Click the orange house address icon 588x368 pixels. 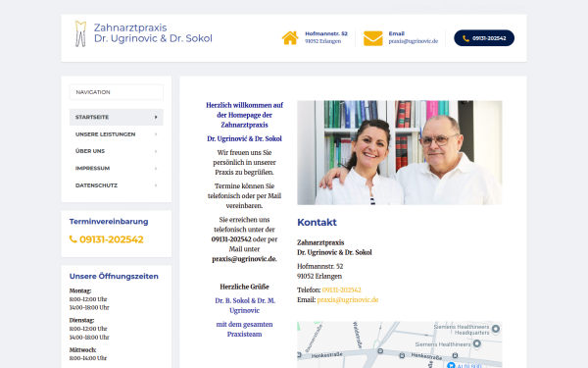tap(290, 38)
